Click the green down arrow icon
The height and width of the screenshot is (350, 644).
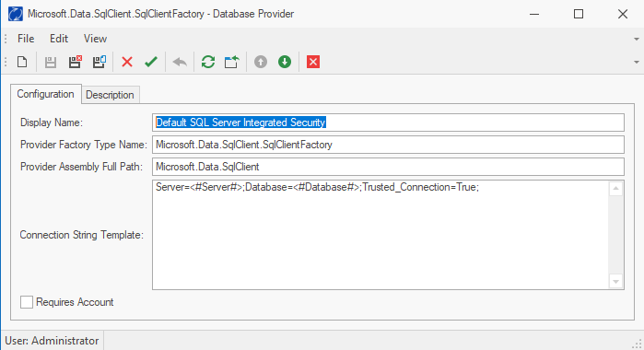tap(285, 62)
